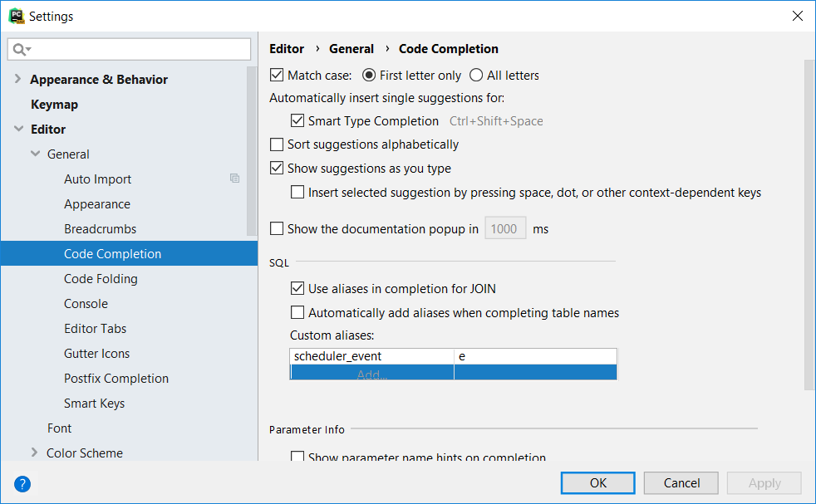Click the Editor breadcrumb link

287,49
